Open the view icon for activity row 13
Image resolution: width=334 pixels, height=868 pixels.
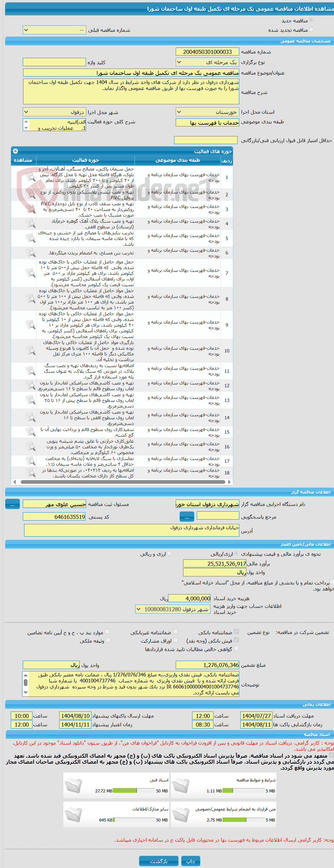30,400
